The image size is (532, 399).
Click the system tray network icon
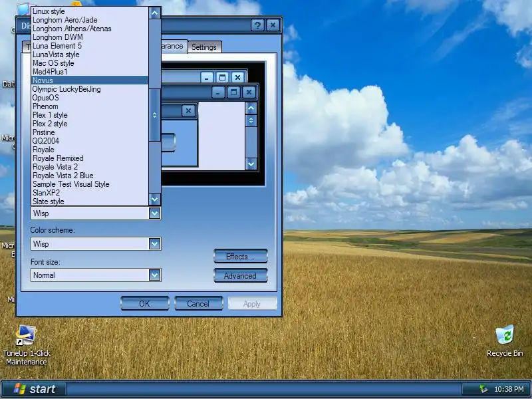coord(483,389)
